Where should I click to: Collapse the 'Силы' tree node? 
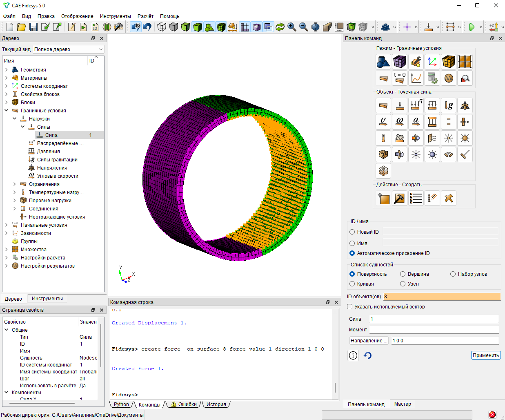click(23, 127)
